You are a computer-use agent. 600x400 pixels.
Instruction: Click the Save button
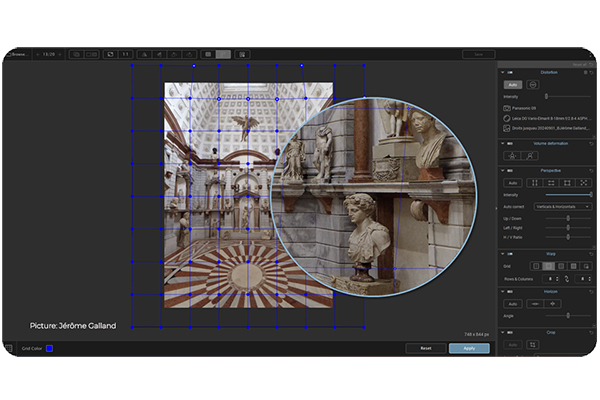coord(478,54)
